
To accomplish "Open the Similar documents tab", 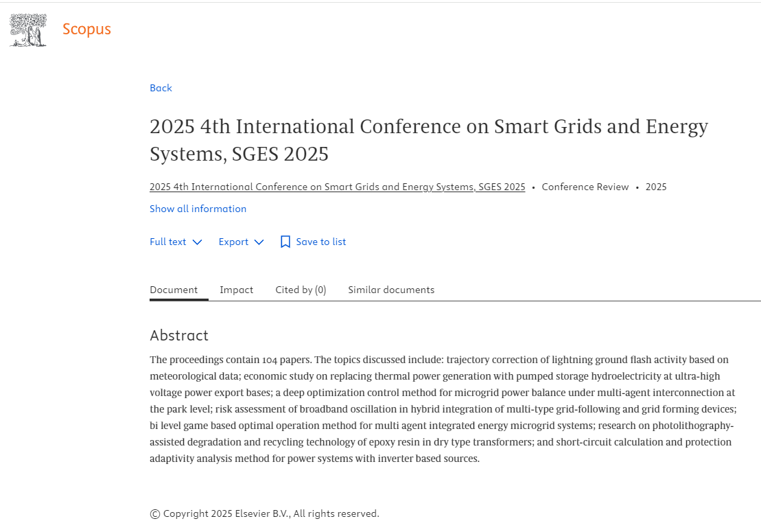I will [x=391, y=290].
